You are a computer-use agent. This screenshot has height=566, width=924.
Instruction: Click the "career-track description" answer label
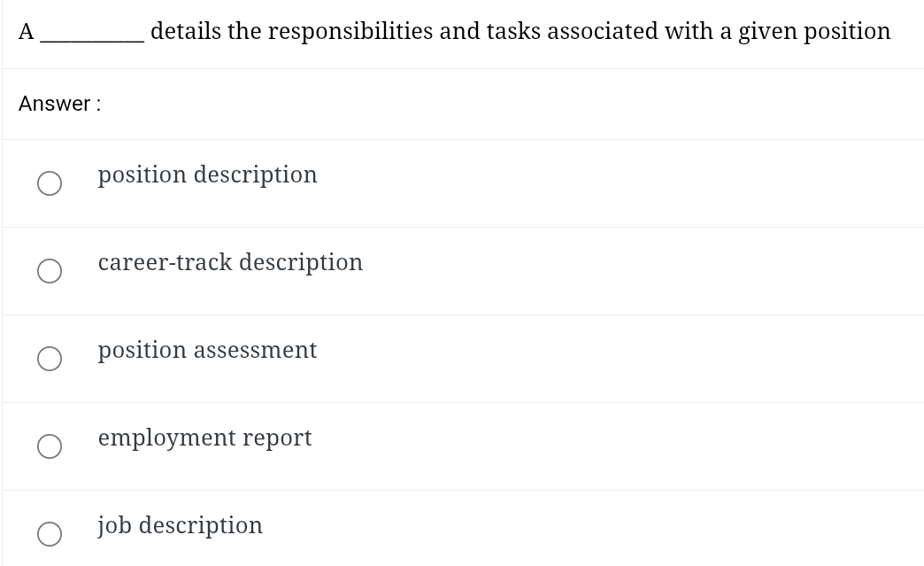tap(230, 262)
